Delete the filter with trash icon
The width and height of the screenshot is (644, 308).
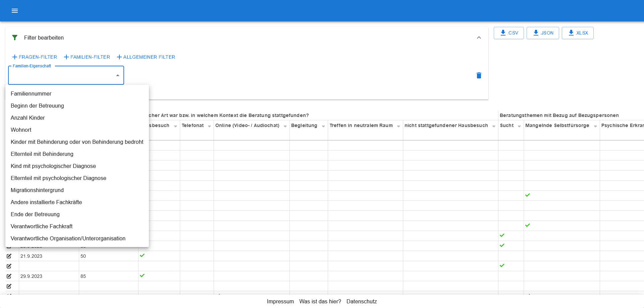point(479,75)
